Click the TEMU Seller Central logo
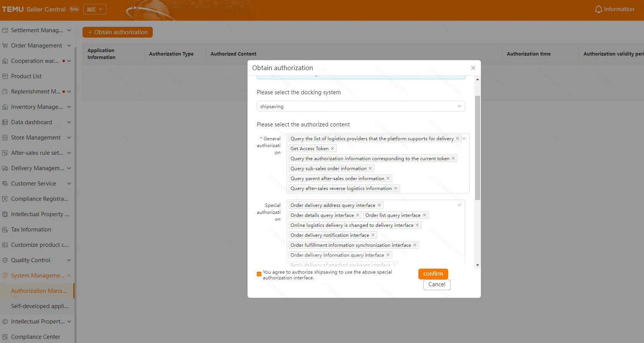 pyautogui.click(x=34, y=9)
